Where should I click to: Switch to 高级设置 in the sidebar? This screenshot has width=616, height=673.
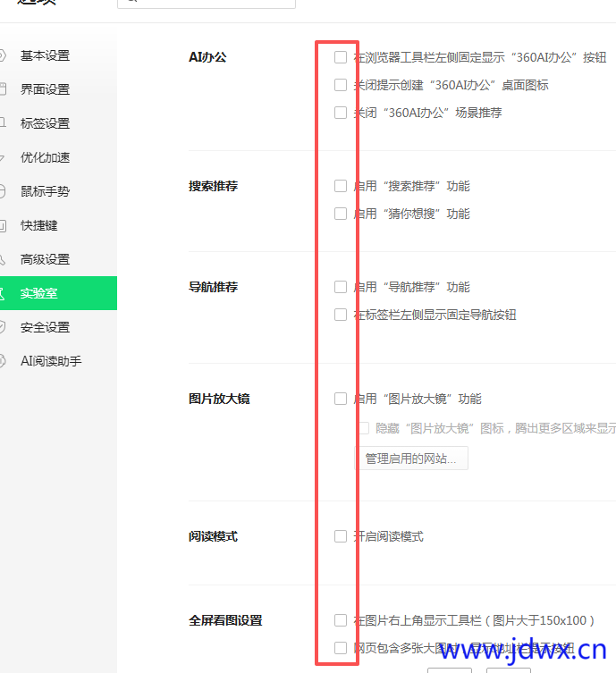(x=45, y=259)
